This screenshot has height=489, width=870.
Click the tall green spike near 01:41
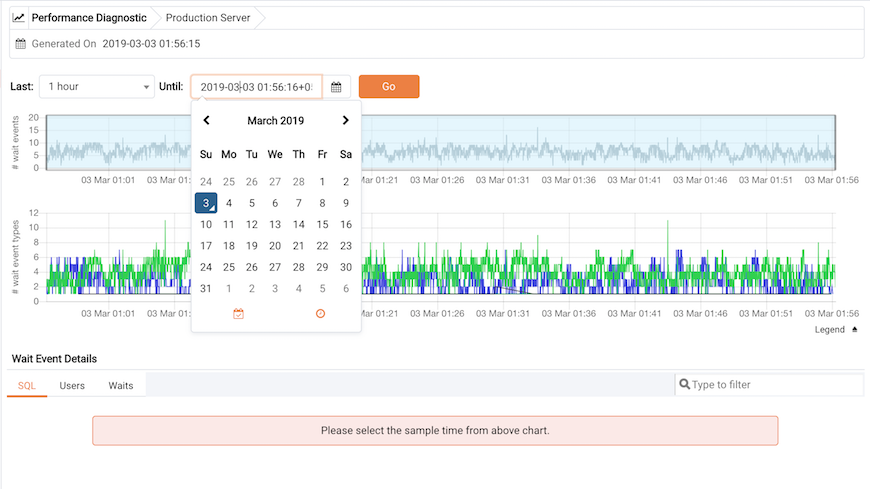click(667, 239)
